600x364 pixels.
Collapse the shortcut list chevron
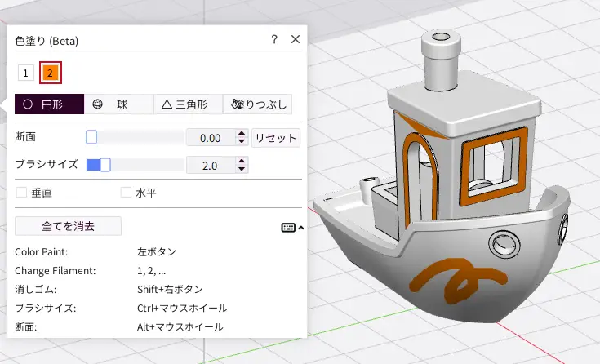pos(301,228)
